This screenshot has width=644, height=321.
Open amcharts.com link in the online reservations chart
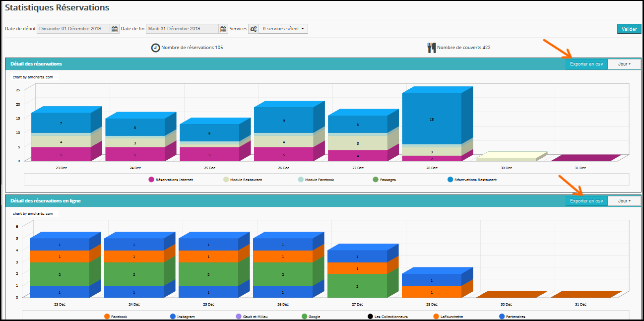point(33,213)
